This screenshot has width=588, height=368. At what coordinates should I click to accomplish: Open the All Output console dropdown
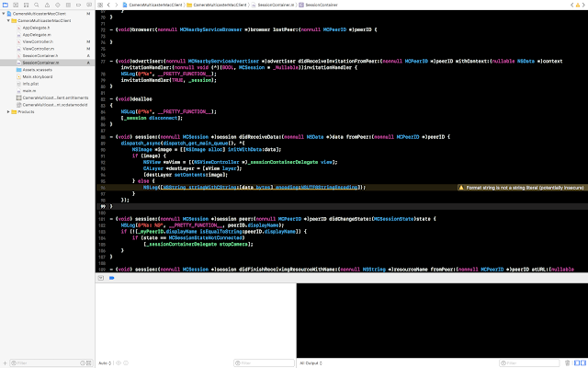(311, 363)
